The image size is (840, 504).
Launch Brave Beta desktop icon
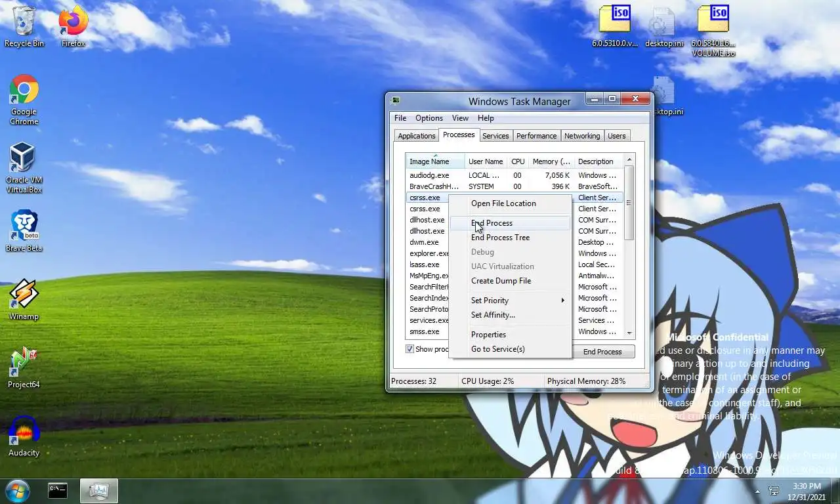tap(24, 232)
